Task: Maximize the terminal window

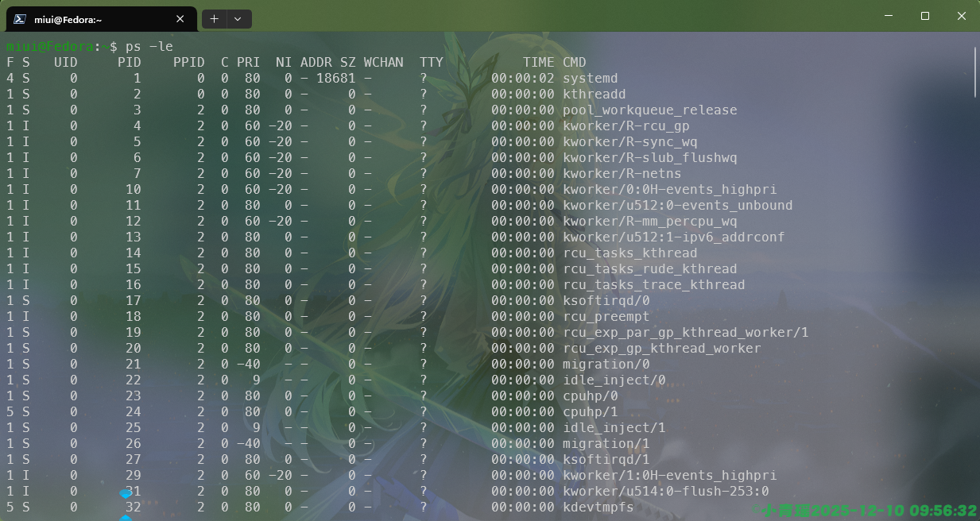Action: (x=924, y=16)
